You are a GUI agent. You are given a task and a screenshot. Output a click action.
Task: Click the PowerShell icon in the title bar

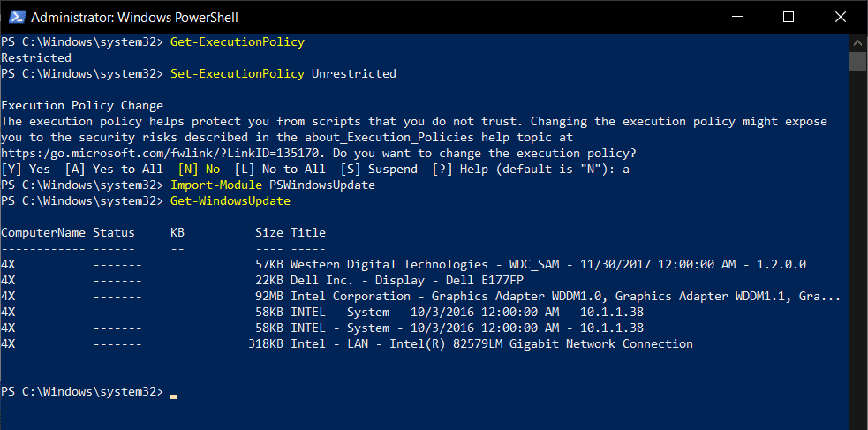[17, 17]
